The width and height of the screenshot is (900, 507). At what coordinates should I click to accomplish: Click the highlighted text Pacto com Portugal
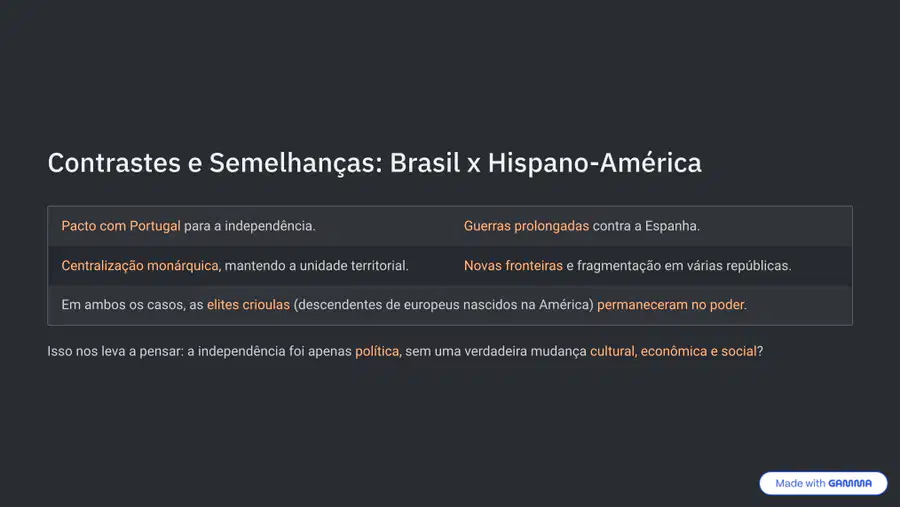tap(121, 226)
